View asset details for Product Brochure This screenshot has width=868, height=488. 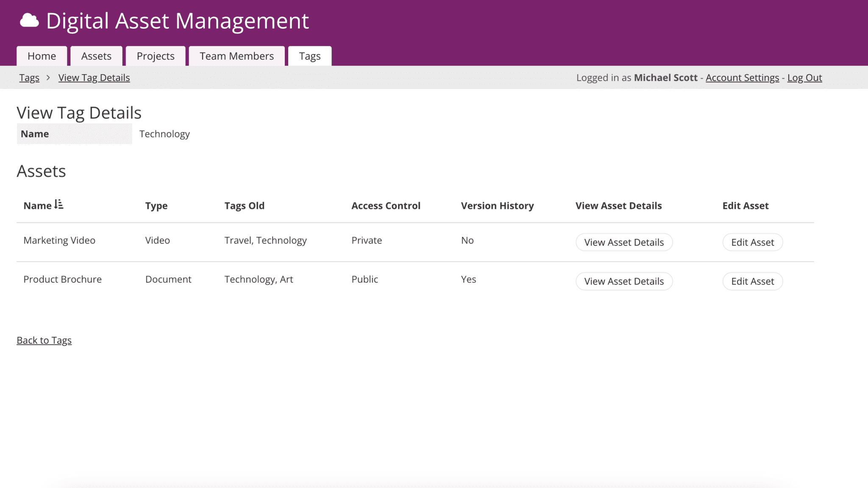624,281
